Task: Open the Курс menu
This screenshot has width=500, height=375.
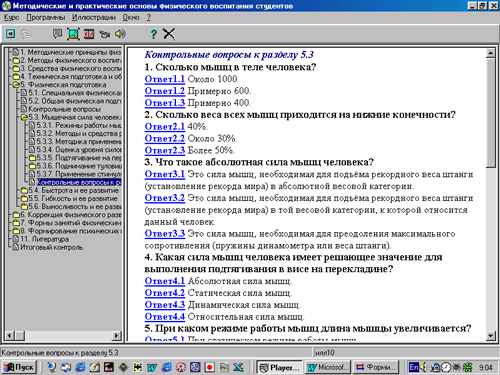Action: coord(11,17)
